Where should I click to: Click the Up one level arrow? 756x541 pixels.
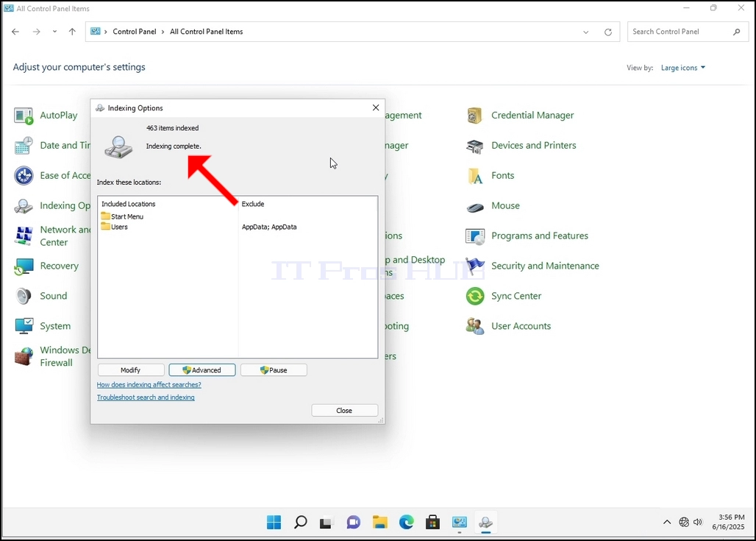(x=72, y=32)
